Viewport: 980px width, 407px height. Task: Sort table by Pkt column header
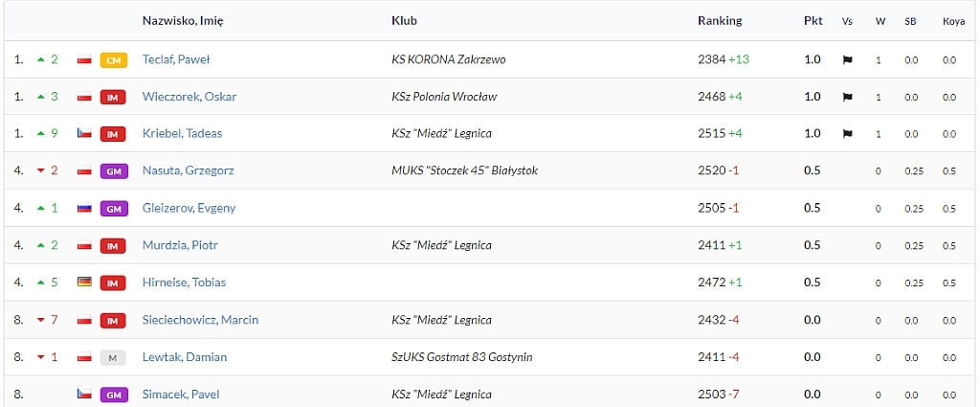813,21
